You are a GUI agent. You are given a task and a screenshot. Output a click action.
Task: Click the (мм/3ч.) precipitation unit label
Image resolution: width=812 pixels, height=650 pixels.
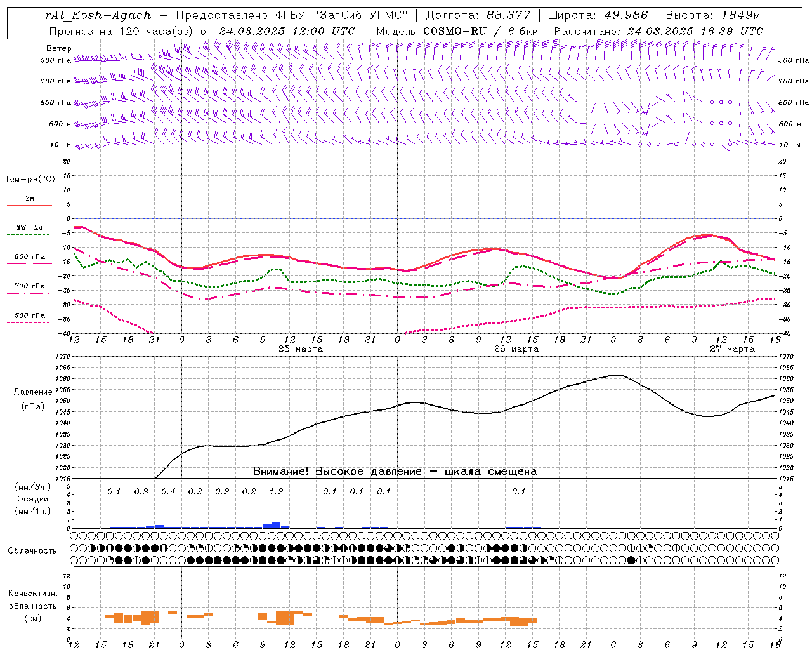[33, 487]
